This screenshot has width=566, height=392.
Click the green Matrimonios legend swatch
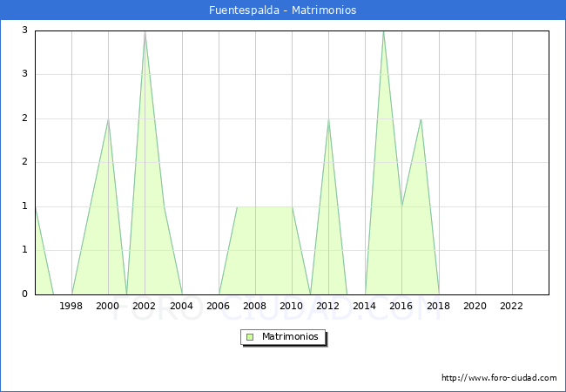250,337
